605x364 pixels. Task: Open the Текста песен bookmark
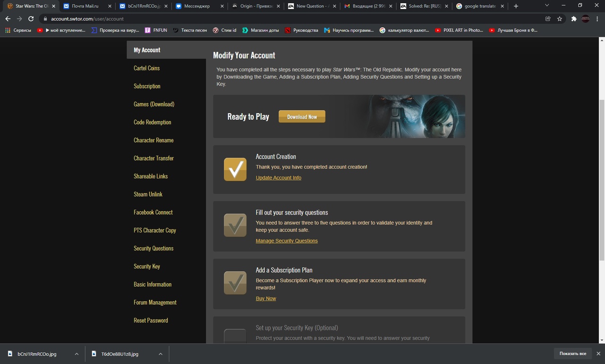click(190, 30)
